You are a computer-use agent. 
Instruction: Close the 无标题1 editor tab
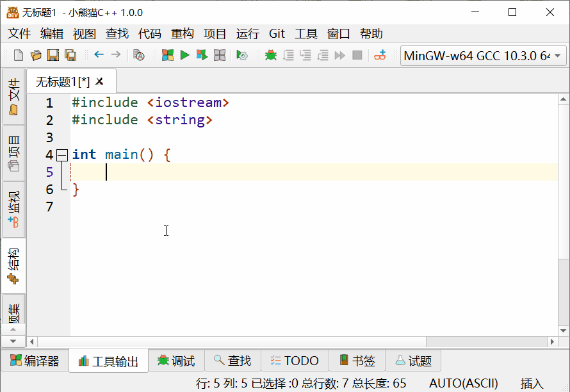(99, 81)
